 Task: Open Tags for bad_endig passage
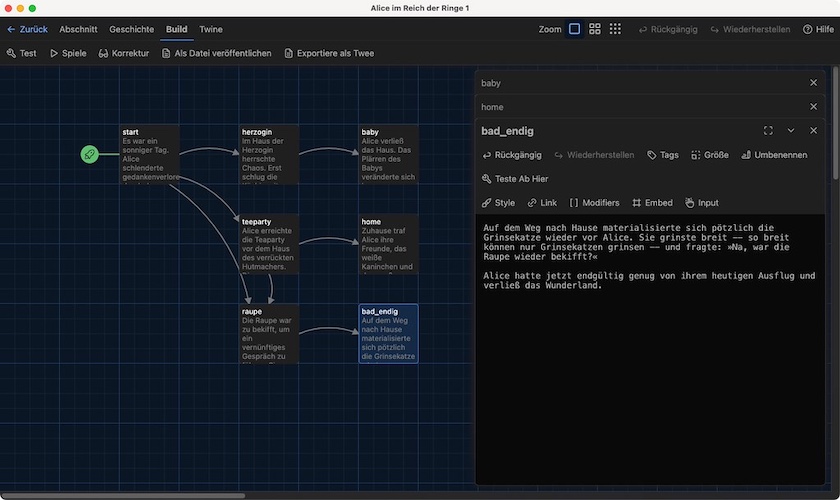tap(663, 155)
